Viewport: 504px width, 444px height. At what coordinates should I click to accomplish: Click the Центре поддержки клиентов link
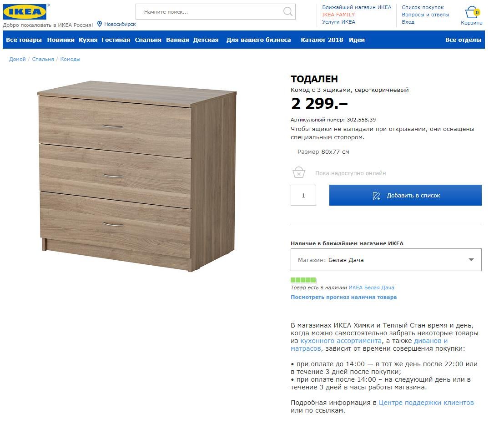pyautogui.click(x=426, y=403)
